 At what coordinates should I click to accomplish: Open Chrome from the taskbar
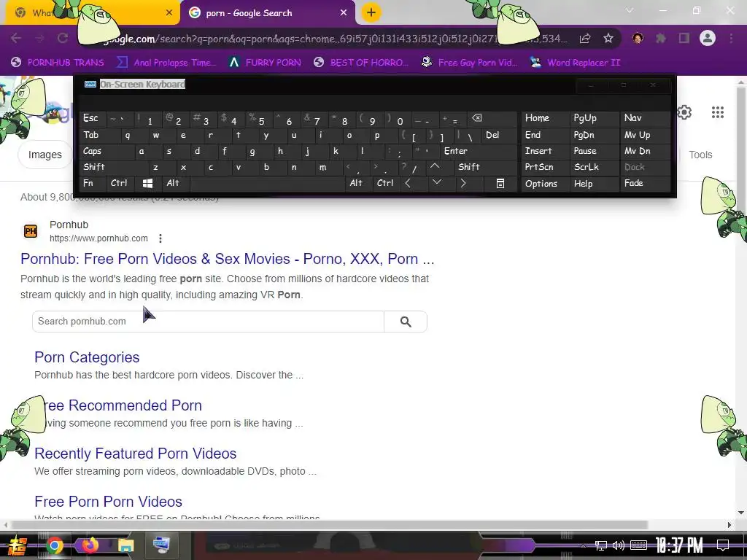pyautogui.click(x=55, y=545)
